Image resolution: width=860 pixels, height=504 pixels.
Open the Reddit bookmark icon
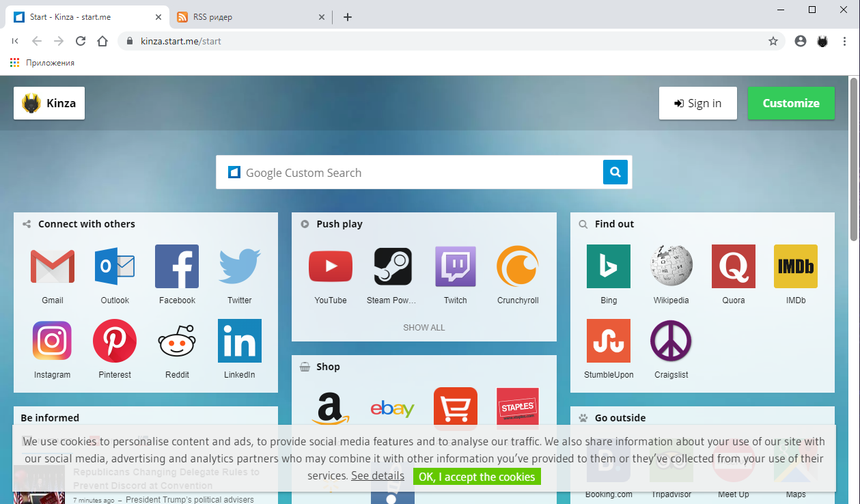[177, 341]
